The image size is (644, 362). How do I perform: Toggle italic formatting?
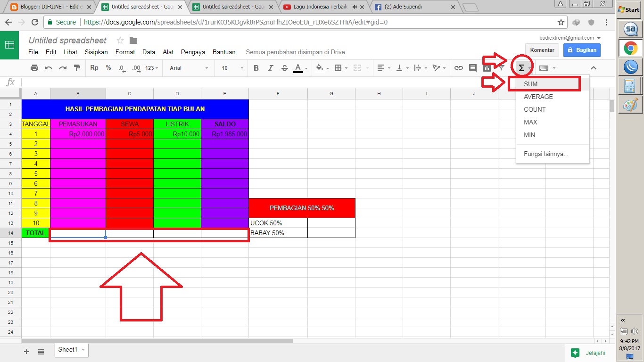tap(270, 68)
